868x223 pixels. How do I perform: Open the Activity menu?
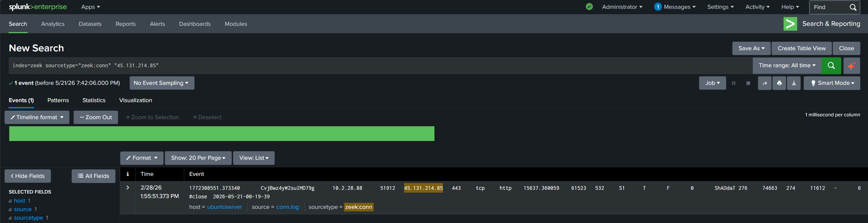pos(757,7)
